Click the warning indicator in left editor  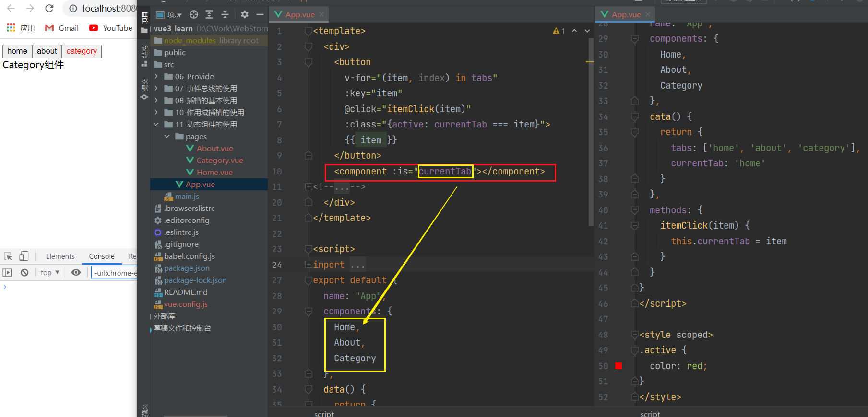pos(559,31)
